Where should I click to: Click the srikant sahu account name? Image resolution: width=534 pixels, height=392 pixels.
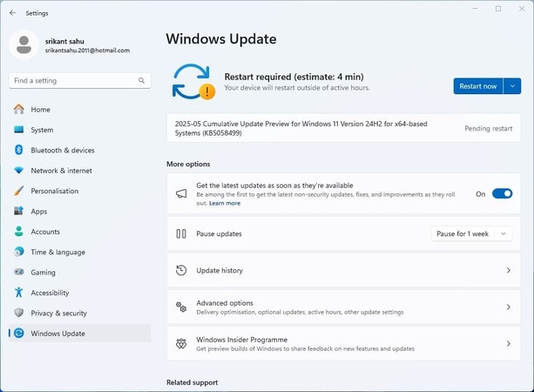(x=64, y=41)
